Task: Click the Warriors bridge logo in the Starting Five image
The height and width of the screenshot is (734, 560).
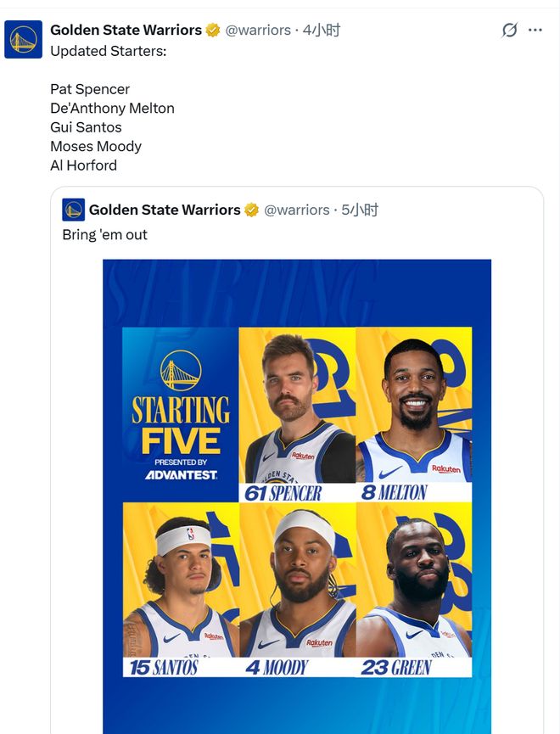Action: (x=180, y=369)
